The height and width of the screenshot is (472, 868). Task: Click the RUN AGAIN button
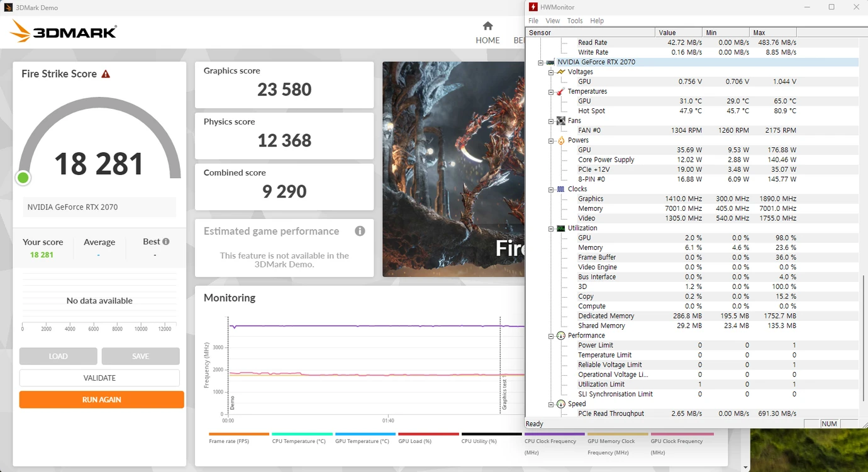tap(102, 400)
